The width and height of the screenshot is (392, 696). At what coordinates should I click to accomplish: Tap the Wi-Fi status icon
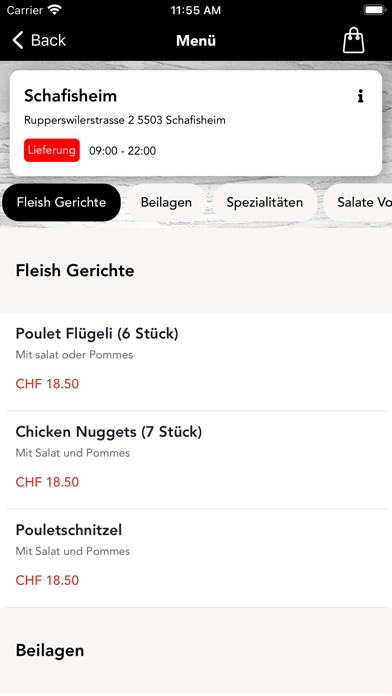[x=55, y=10]
